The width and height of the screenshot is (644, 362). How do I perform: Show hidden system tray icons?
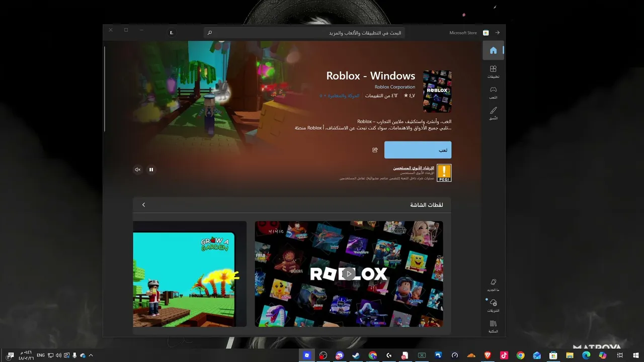(91, 355)
